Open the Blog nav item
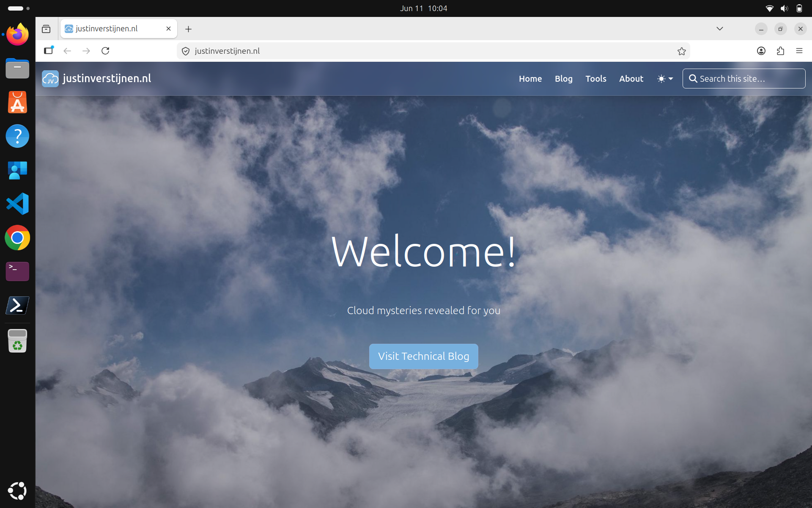 click(564, 79)
